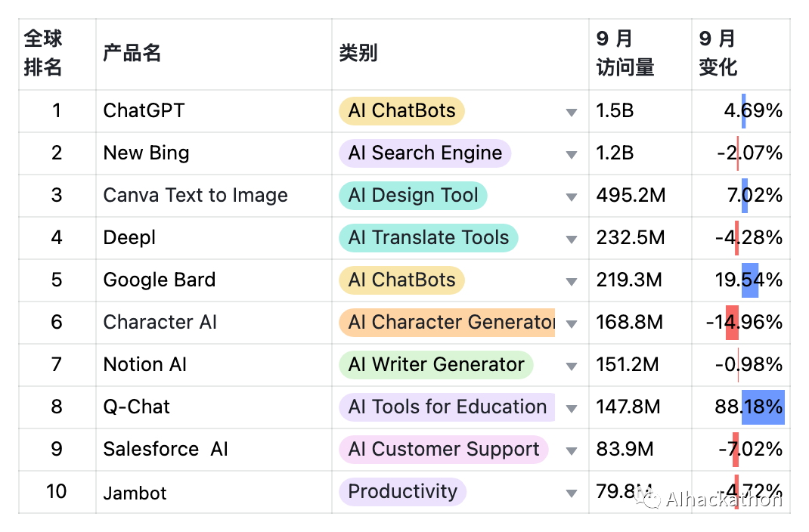Select the Google Bard product cell
This screenshot has width=809, height=532.
tap(160, 280)
